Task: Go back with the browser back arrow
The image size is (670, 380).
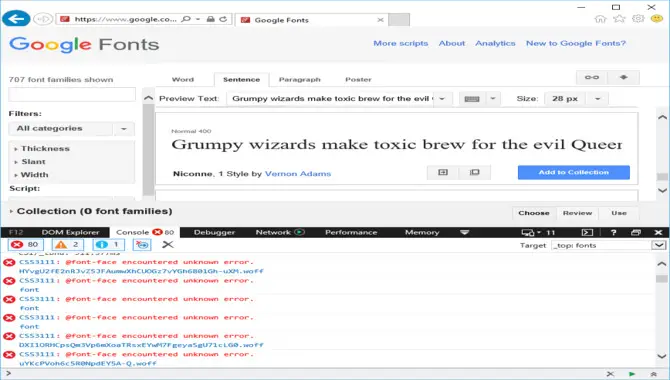Action: 16,19
